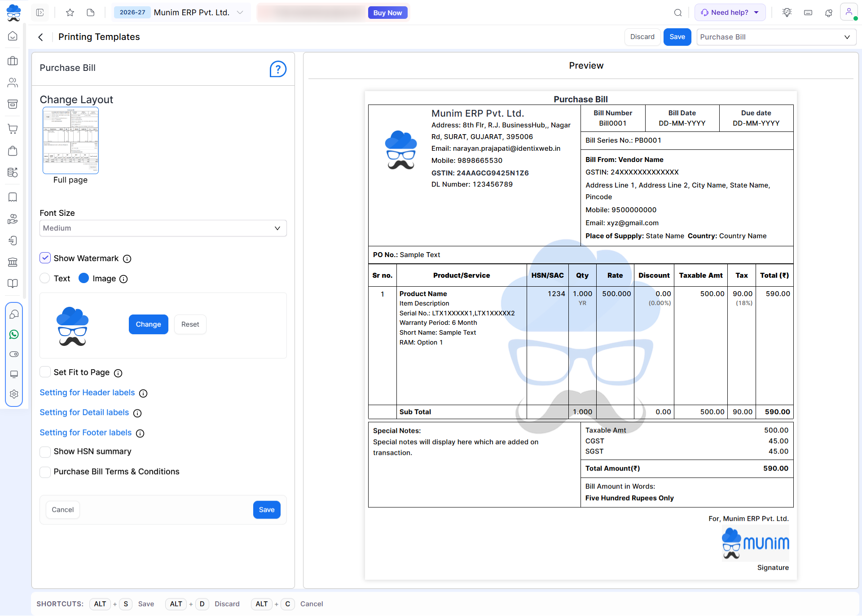Click Discard in the top header
Image resolution: width=862 pixels, height=616 pixels.
[x=642, y=37]
